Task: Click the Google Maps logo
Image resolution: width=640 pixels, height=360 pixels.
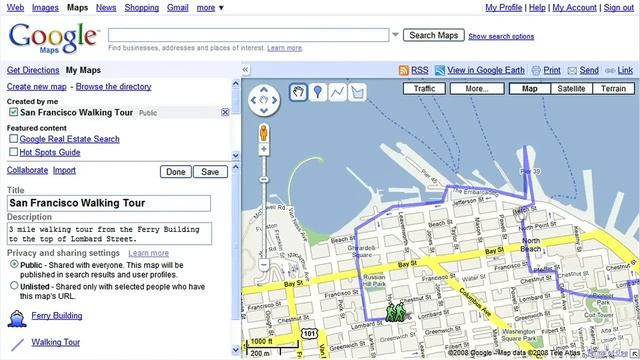Action: click(53, 38)
